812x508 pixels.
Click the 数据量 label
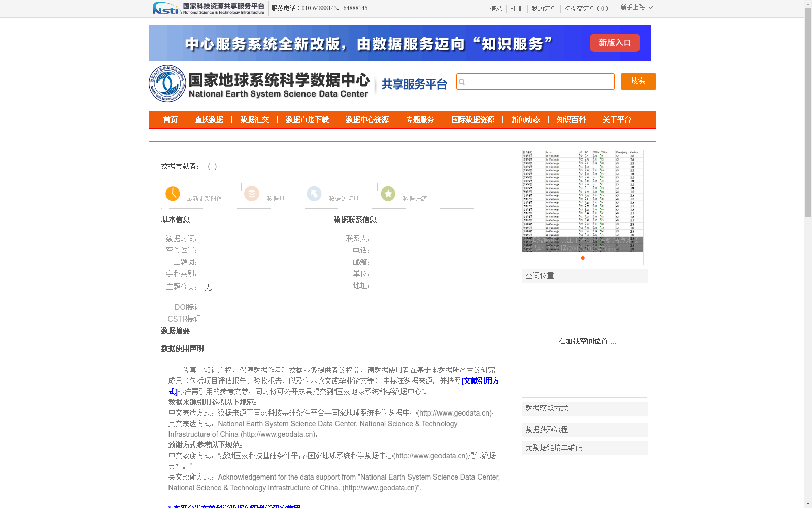pyautogui.click(x=276, y=199)
